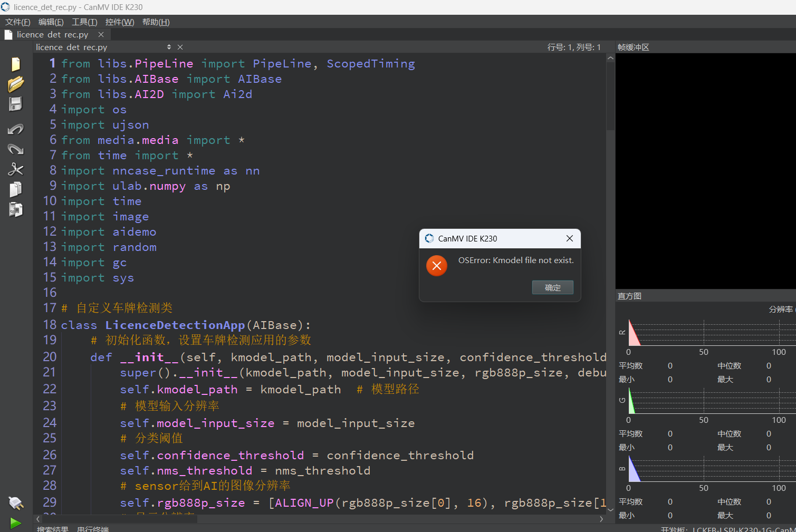Click the 行号: 1, 列号: 1 indicator
796x532 pixels.
click(574, 47)
